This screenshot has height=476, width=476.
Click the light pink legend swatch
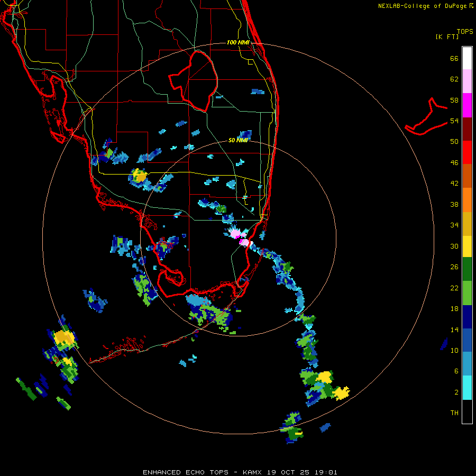467,81
